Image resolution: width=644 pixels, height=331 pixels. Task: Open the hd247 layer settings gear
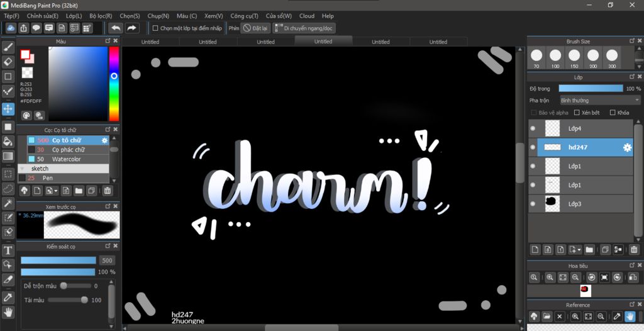pos(627,147)
